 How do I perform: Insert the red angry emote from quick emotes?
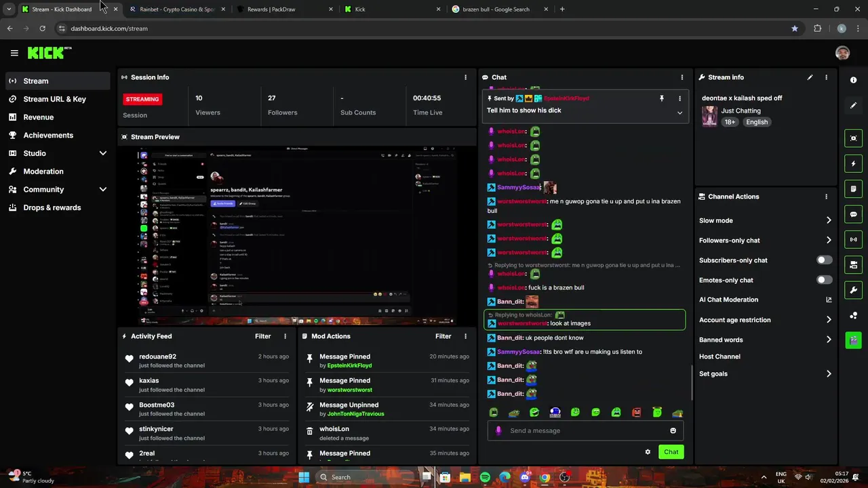tap(637, 412)
